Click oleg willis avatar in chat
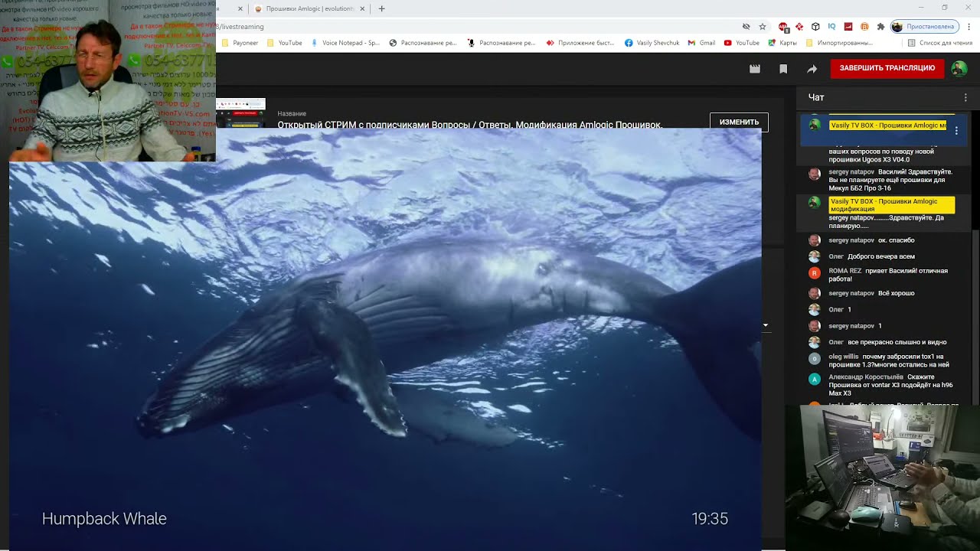The width and height of the screenshot is (980, 551). 815,358
